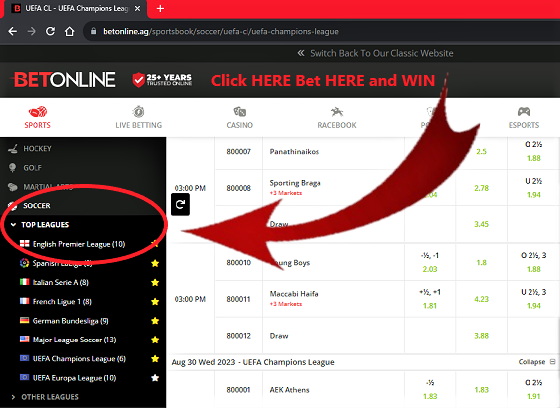560x408 pixels.
Task: Select Golf in the sports sidebar
Action: tap(32, 168)
